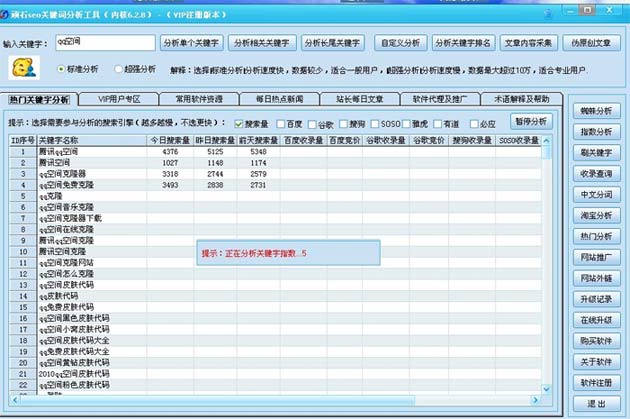Click table scrollbar up arrow
Image resolution: width=630 pixels, height=419 pixels.
[546, 141]
